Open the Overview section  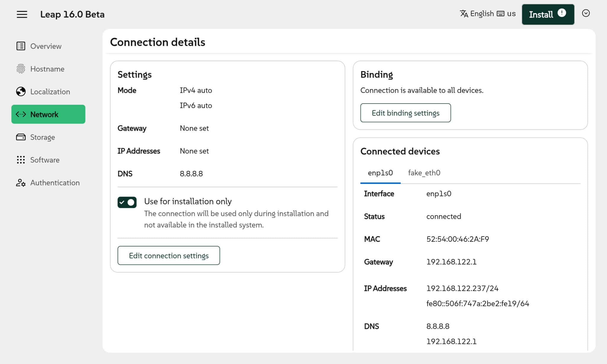(x=46, y=46)
